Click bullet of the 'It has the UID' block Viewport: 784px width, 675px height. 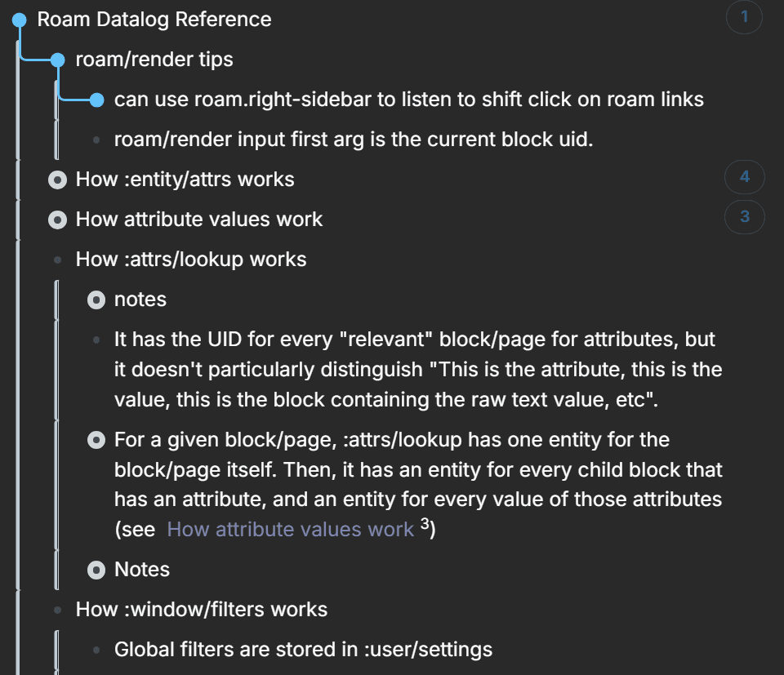point(96,339)
